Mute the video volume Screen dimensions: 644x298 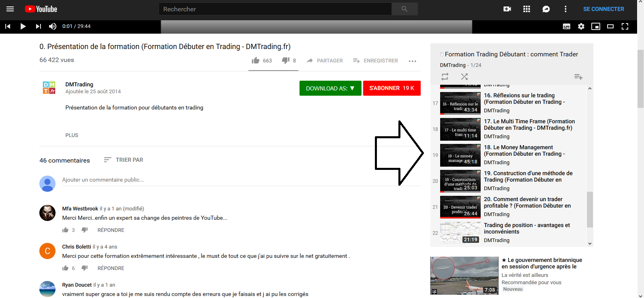53,26
